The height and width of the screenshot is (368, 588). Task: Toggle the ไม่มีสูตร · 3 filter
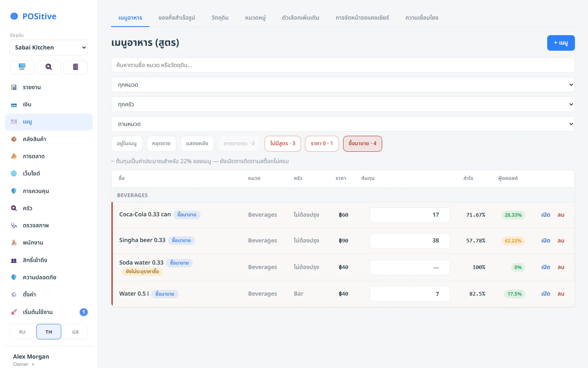[283, 144]
